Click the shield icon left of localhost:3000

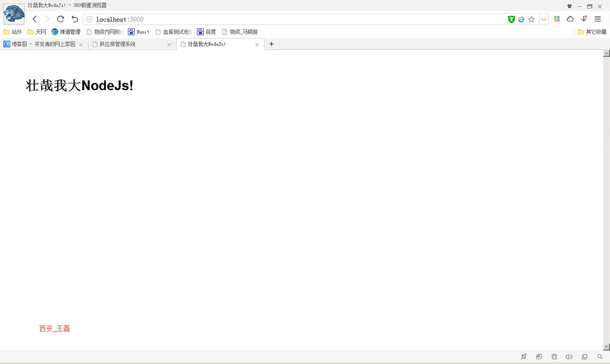(x=90, y=19)
